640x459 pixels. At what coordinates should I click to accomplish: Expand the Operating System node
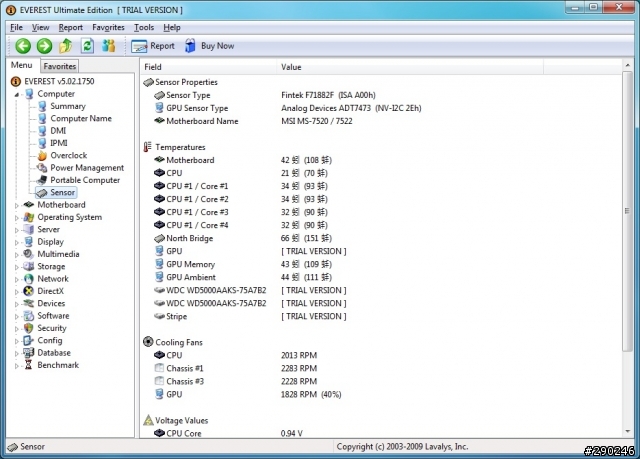[x=16, y=218]
